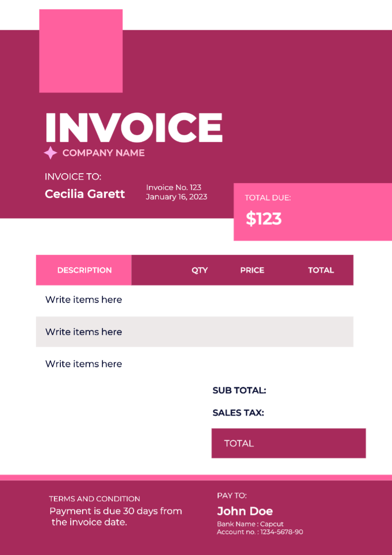Click the SUB TOTAL: label
Screen dimensions: 392x555
[239, 390]
